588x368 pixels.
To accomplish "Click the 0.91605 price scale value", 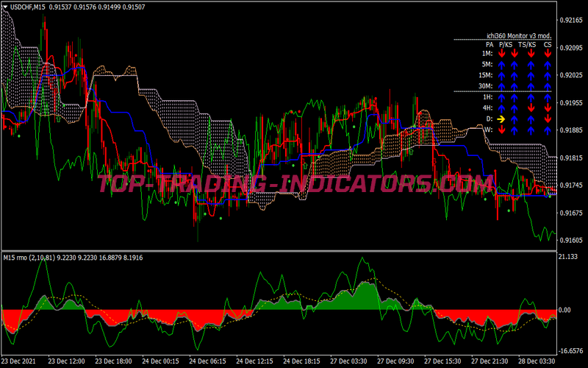I will 571,241.
